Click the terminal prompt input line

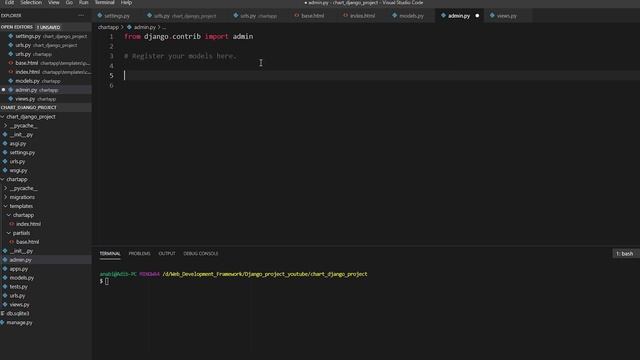106,281
